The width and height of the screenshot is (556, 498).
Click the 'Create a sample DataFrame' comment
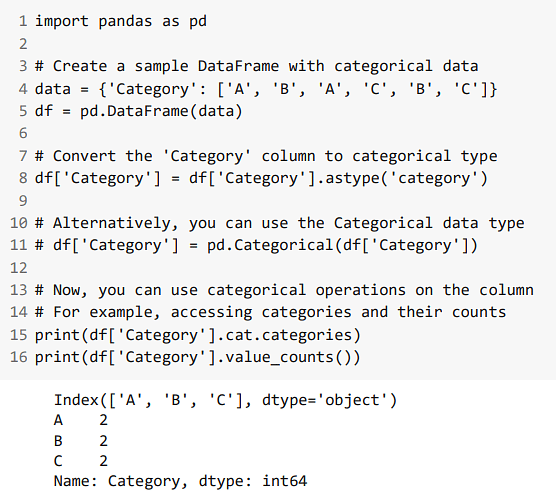[256, 66]
